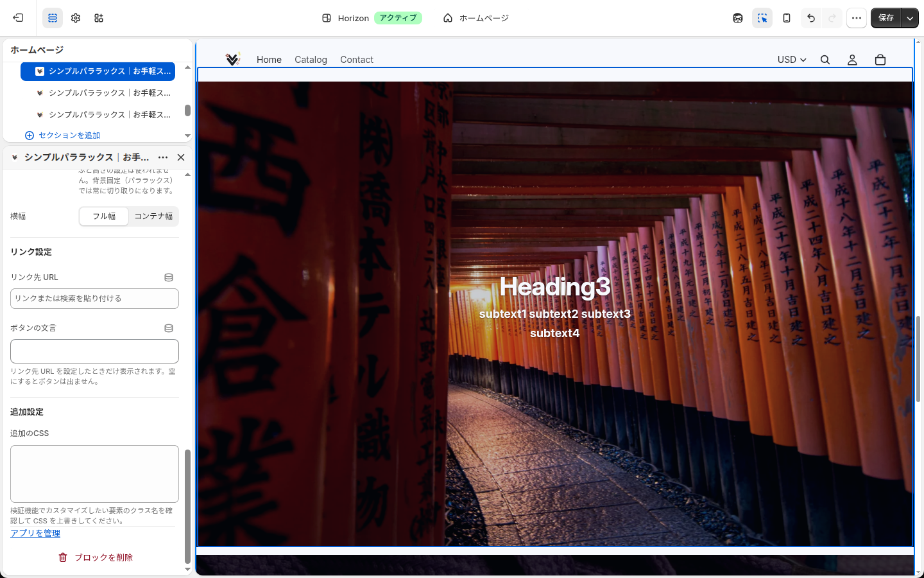Open the USD currency selector
The width and height of the screenshot is (924, 578).
click(x=792, y=60)
